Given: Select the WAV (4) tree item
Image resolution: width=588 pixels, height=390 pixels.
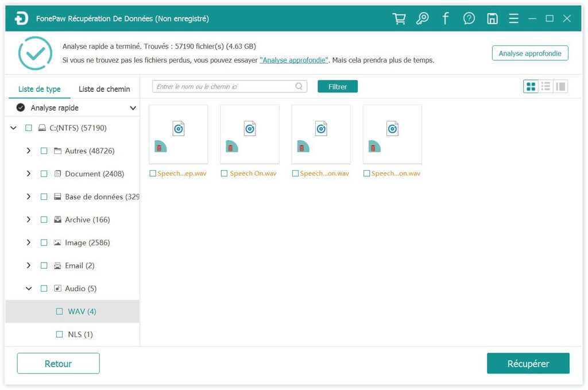Looking at the screenshot, I should pyautogui.click(x=72, y=311).
